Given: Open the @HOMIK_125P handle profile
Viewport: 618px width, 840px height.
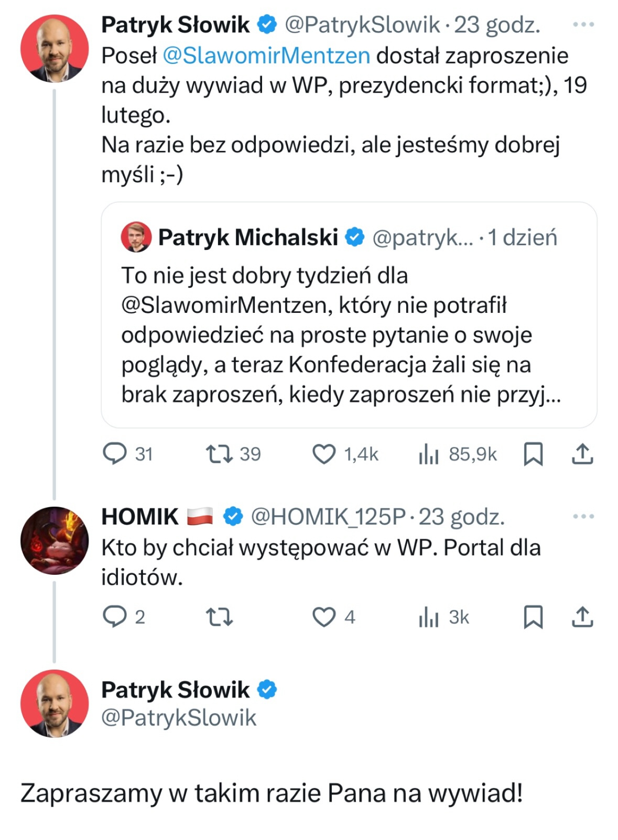Looking at the screenshot, I should pyautogui.click(x=328, y=517).
